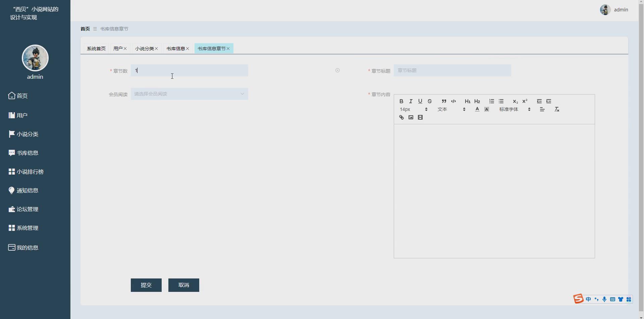This screenshot has height=319, width=644.
Task: Open the 会员阅读 select dropdown
Action: [x=190, y=94]
